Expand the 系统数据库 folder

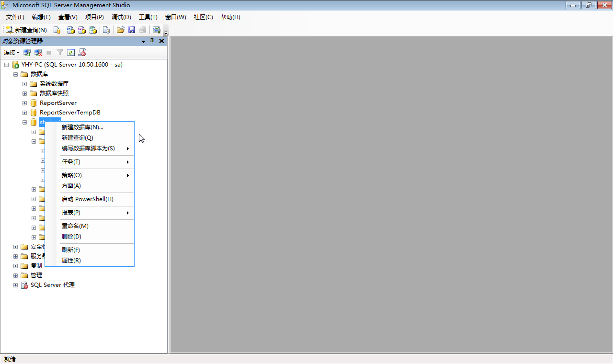tap(24, 84)
